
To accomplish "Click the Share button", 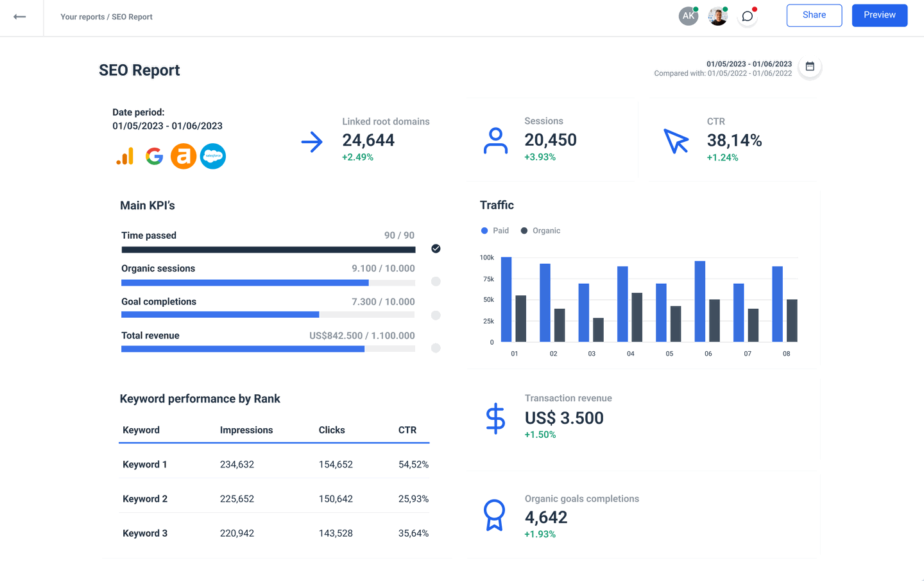I will [814, 15].
